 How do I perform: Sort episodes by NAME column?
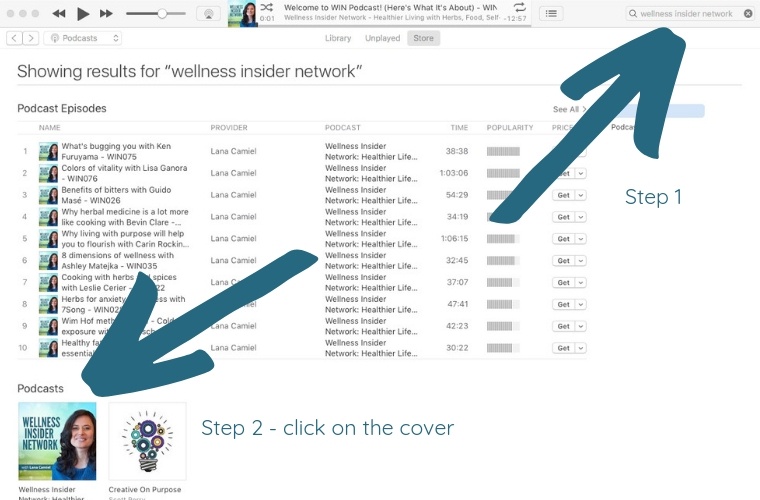tap(49, 127)
